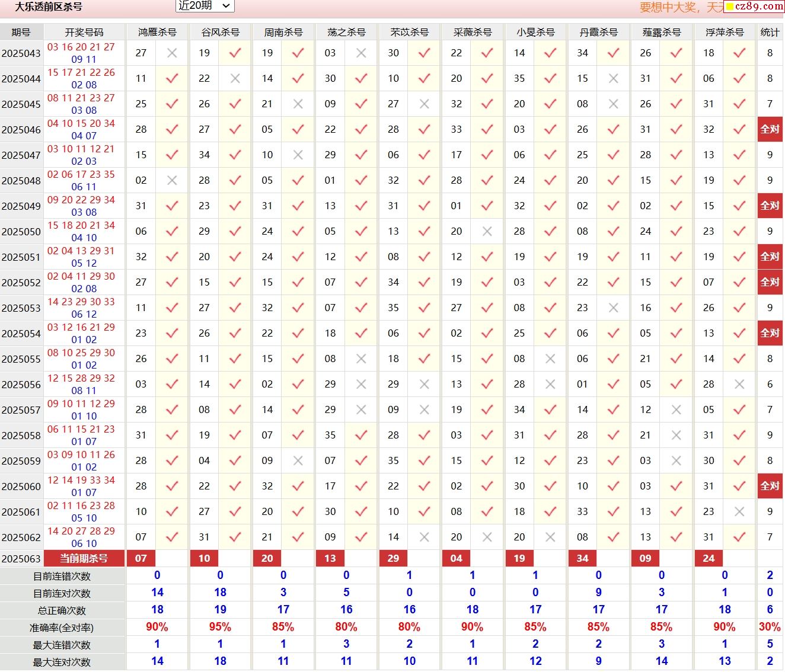
Task: Click the 周南杀号 column header
Action: pos(283,32)
